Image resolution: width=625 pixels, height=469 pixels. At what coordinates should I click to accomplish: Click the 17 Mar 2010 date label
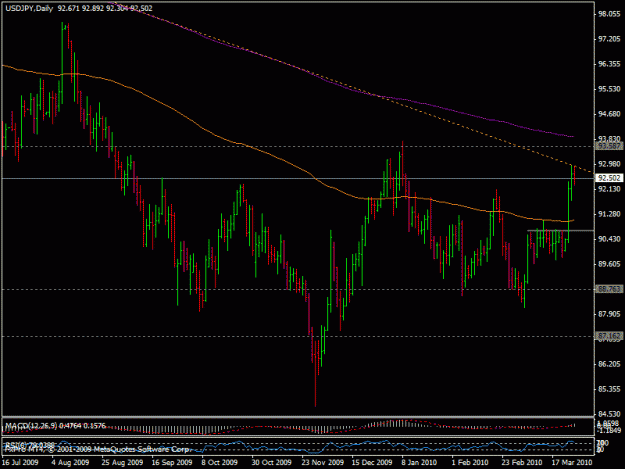(572, 462)
